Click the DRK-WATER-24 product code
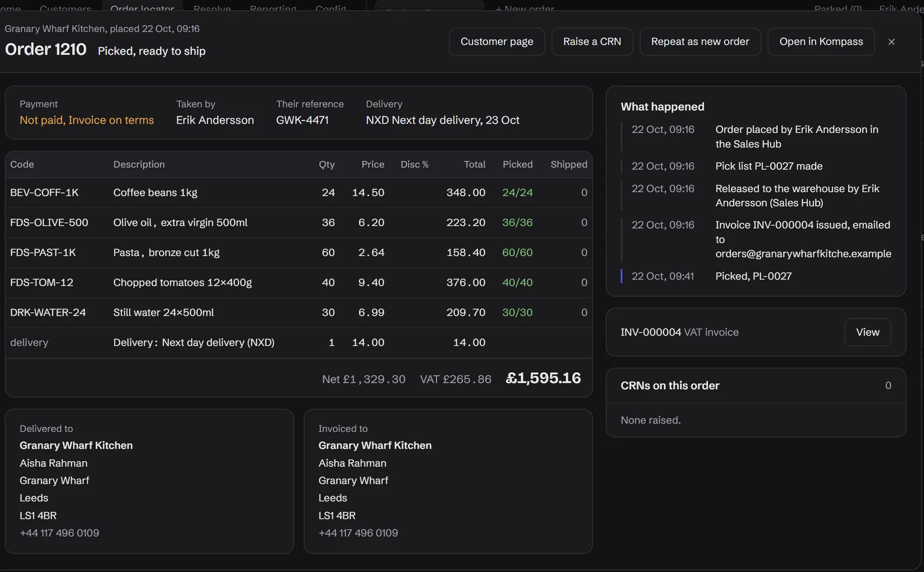Viewport: 924px width, 572px height. 48,312
